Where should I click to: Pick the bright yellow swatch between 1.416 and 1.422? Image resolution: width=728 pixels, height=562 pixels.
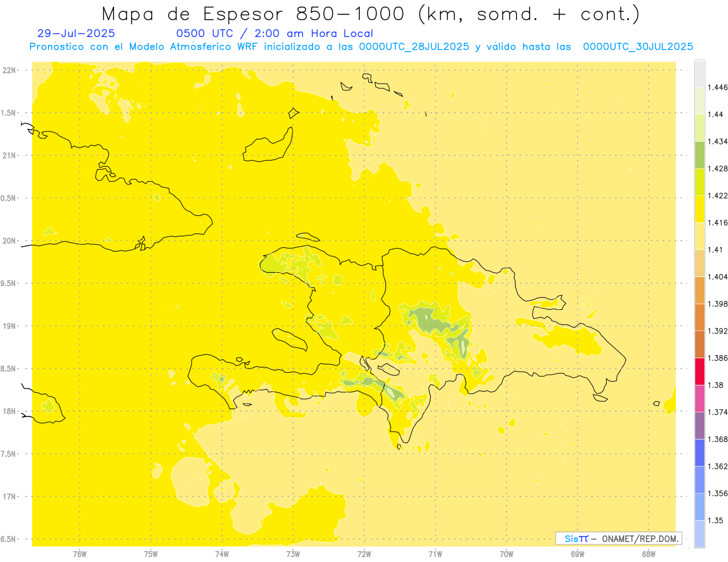699,209
